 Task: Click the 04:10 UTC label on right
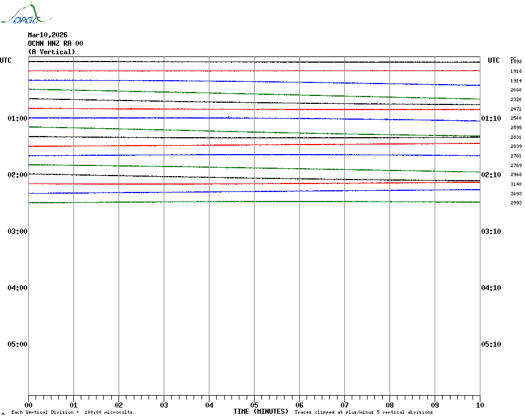point(491,288)
